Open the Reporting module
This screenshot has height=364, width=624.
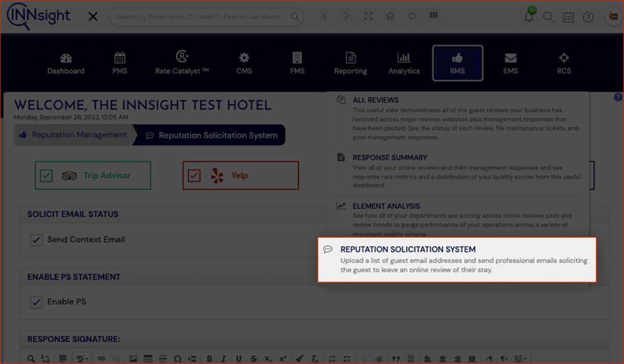point(350,63)
